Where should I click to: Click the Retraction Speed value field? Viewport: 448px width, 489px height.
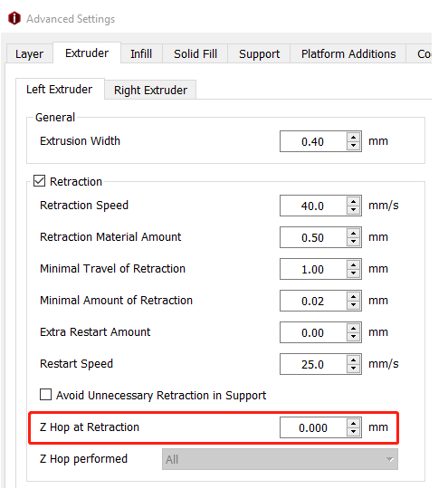(313, 206)
